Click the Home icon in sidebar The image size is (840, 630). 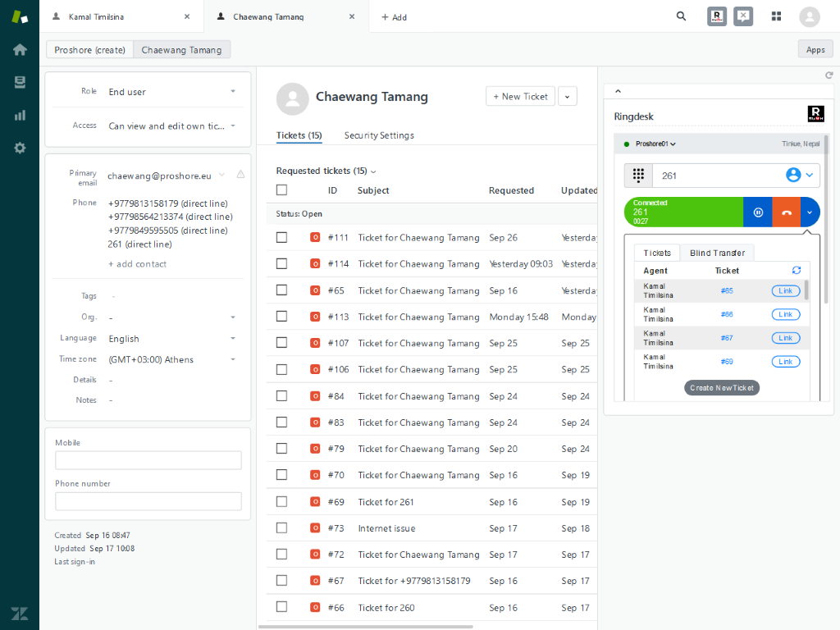[x=20, y=49]
